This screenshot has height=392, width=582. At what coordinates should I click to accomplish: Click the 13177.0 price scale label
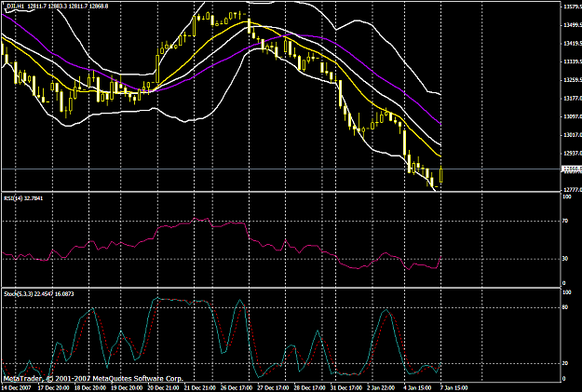click(x=573, y=99)
